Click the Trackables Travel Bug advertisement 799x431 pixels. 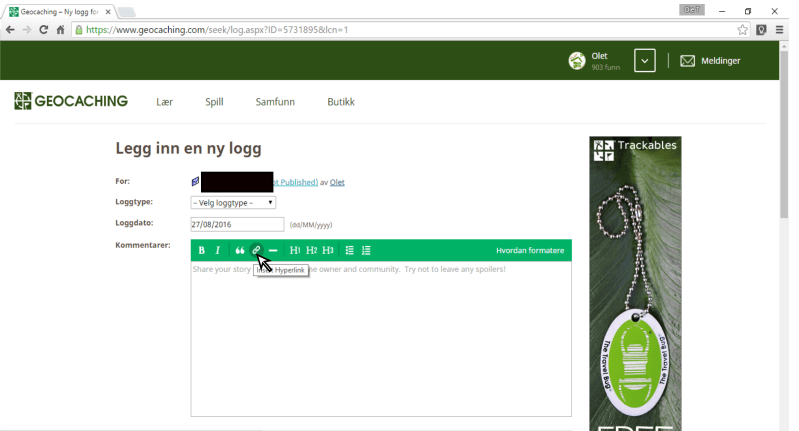click(635, 283)
